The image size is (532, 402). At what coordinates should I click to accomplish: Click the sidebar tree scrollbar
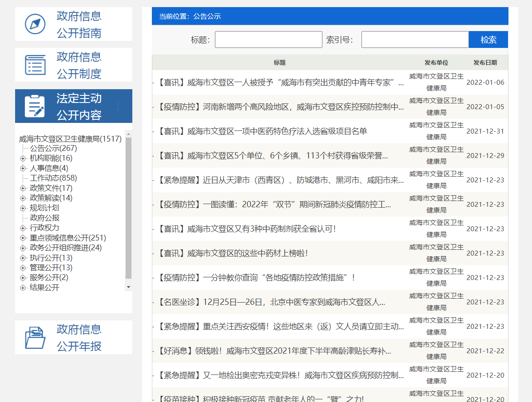[x=129, y=209]
